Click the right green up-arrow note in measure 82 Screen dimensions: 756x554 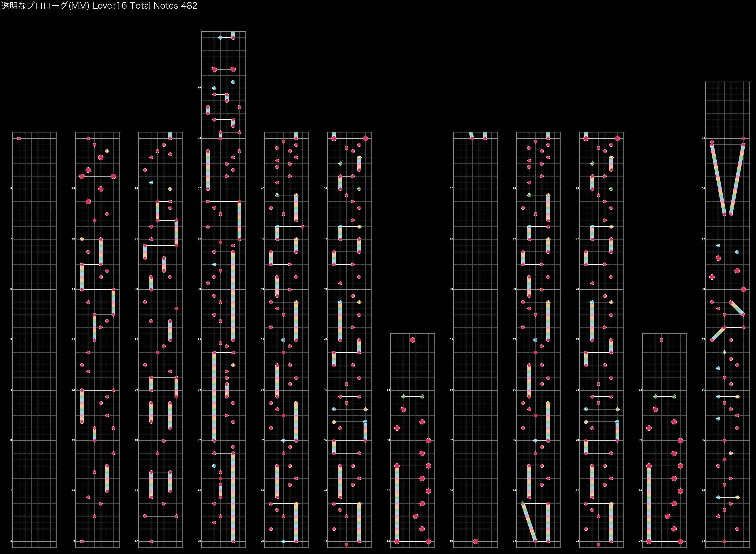pos(674,396)
